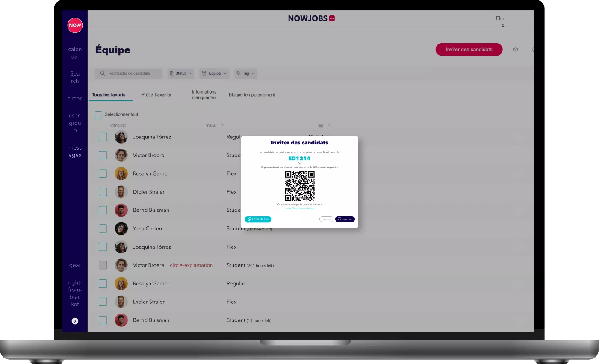
Task: Open the timer sidebar item
Action: point(75,98)
